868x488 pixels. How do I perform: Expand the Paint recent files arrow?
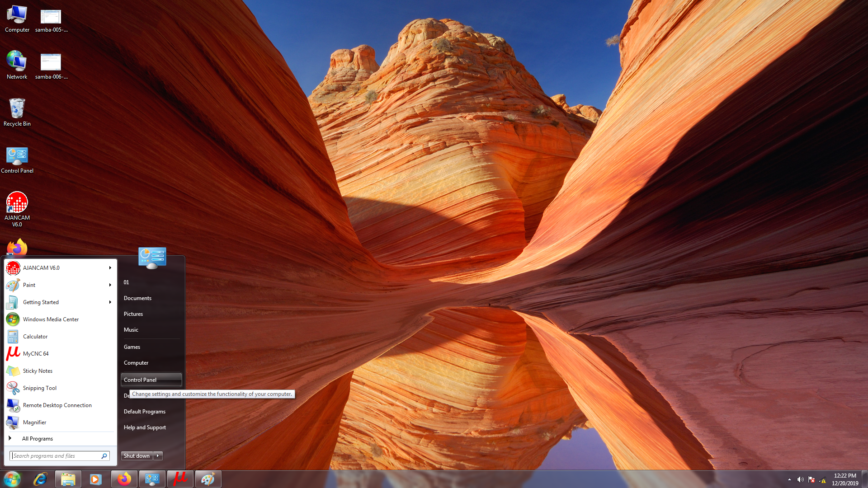[110, 285]
